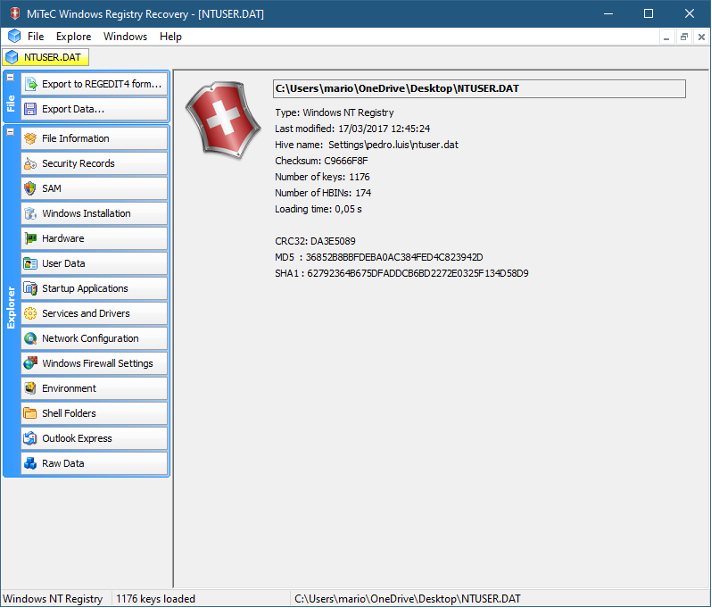Open the Services and Drivers view
712x608 pixels.
[94, 313]
